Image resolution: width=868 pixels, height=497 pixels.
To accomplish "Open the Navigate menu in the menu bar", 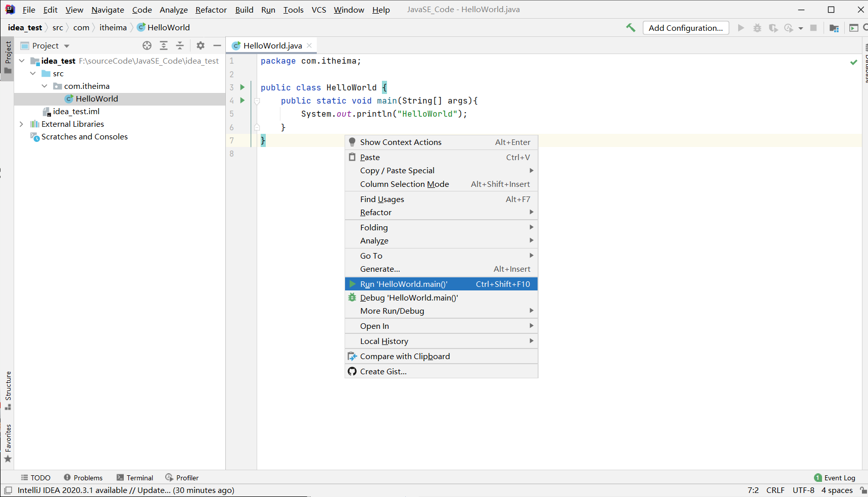I will (108, 10).
